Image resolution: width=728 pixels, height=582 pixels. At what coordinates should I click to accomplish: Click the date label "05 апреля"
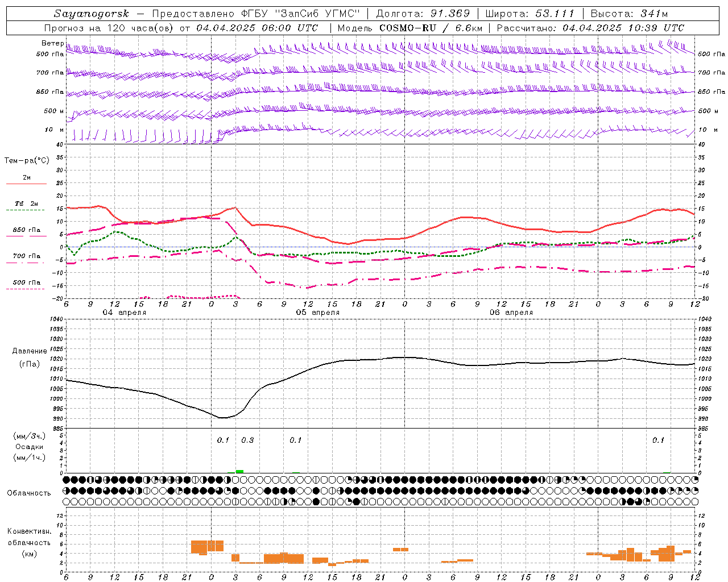317,313
